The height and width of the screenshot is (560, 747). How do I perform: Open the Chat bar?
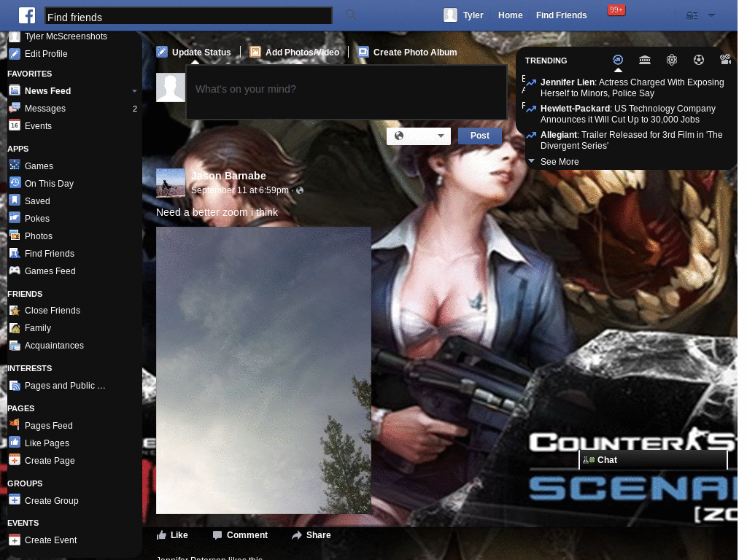pyautogui.click(x=653, y=460)
